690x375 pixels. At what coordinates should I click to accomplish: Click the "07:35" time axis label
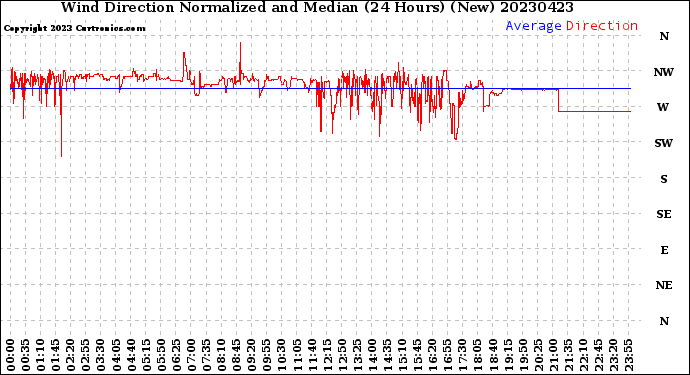coord(206,355)
